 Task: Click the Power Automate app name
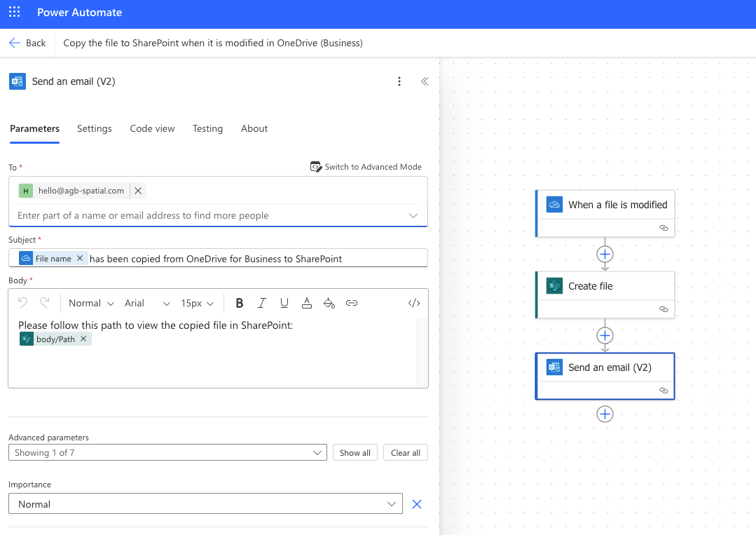[80, 13]
